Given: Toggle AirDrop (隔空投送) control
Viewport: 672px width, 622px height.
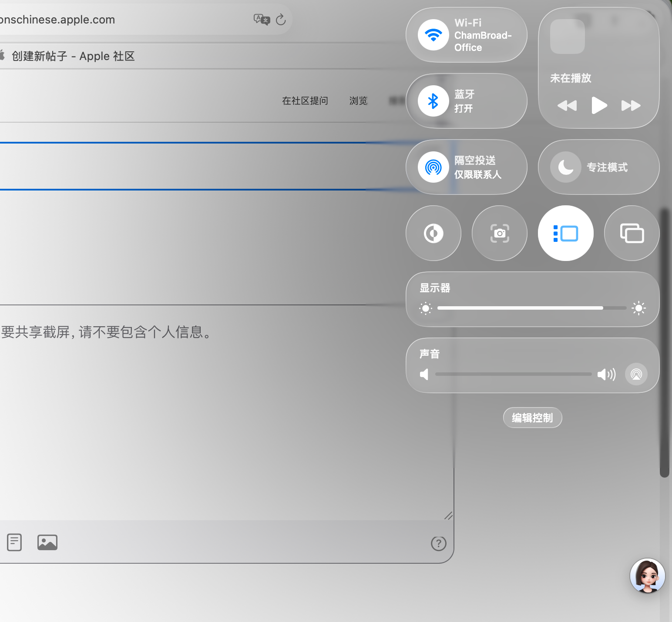Looking at the screenshot, I should [433, 167].
